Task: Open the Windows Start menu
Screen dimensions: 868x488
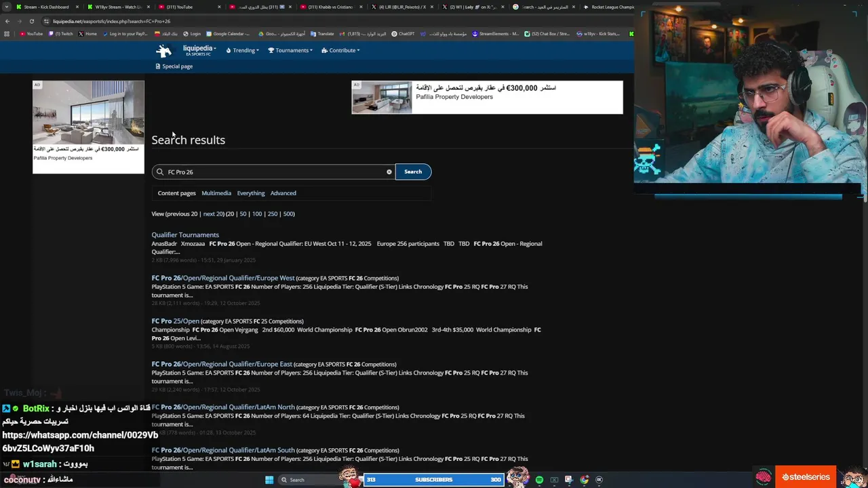Action: tap(269, 480)
